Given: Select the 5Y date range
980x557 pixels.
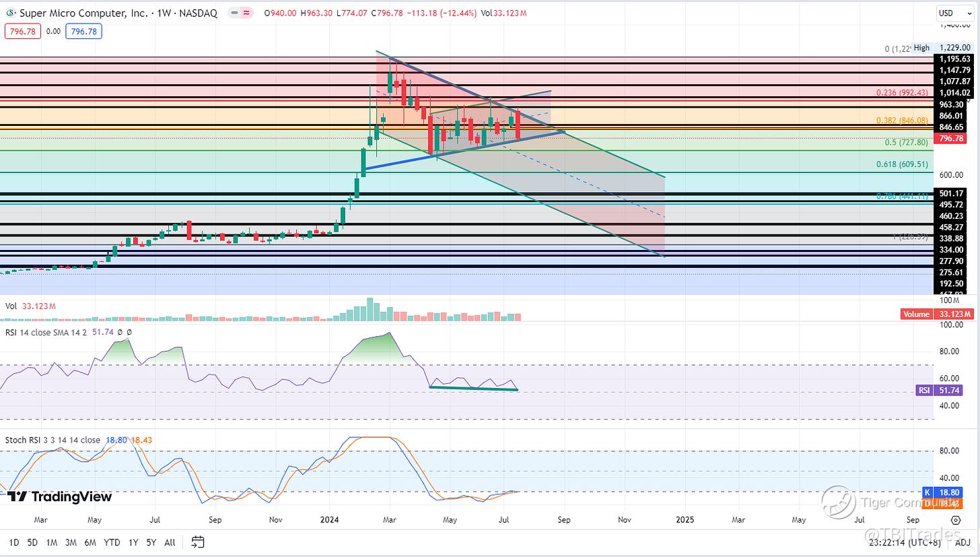Looking at the screenshot, I should pos(151,542).
